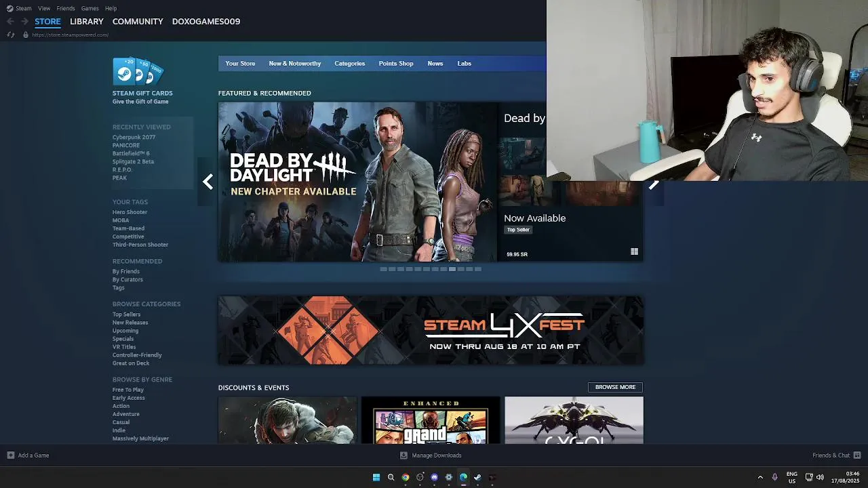Select the STORE tab
The height and width of the screenshot is (488, 868).
pyautogui.click(x=47, y=22)
